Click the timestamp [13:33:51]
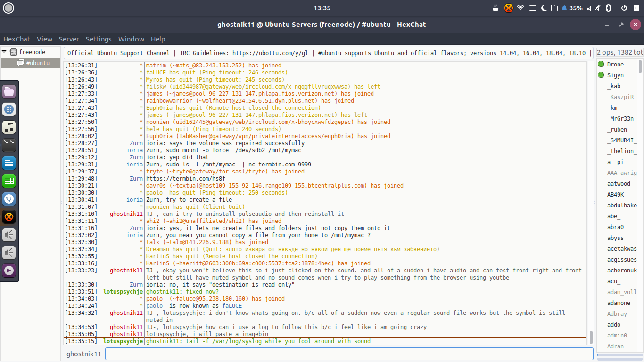The height and width of the screenshot is (362, 644). tap(81, 292)
